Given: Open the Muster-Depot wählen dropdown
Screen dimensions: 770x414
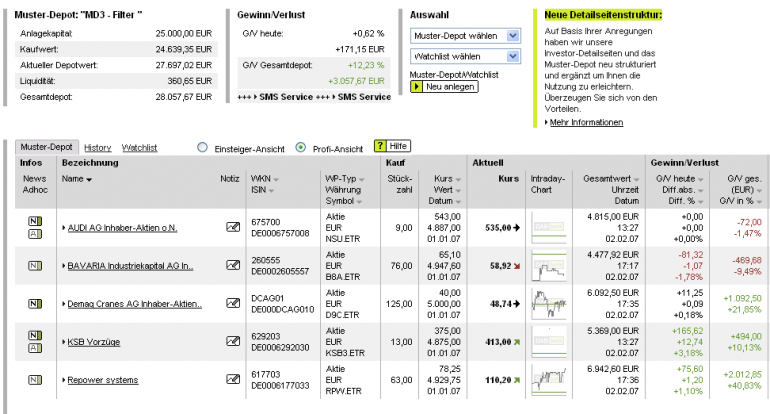Looking at the screenshot, I should click(465, 36).
